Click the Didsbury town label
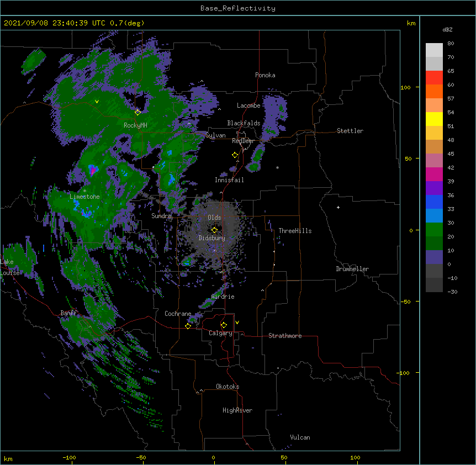 (212, 238)
